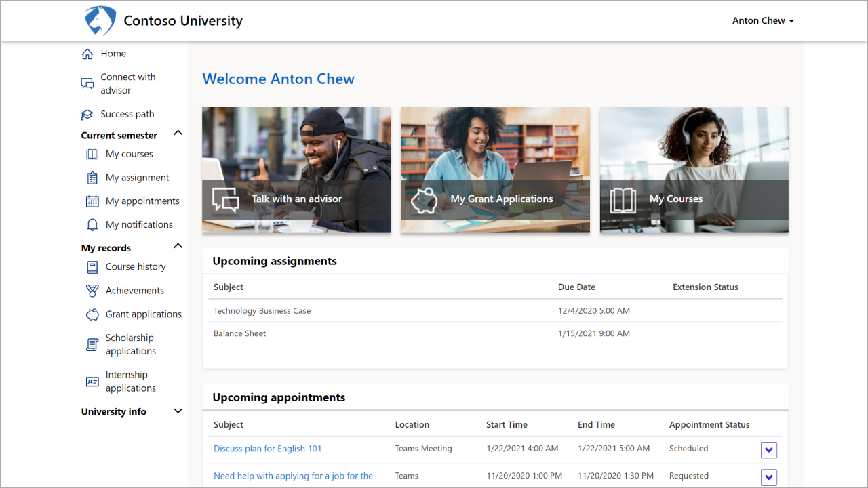The height and width of the screenshot is (488, 868).
Task: Click the Achievements trophy icon
Action: (x=92, y=290)
